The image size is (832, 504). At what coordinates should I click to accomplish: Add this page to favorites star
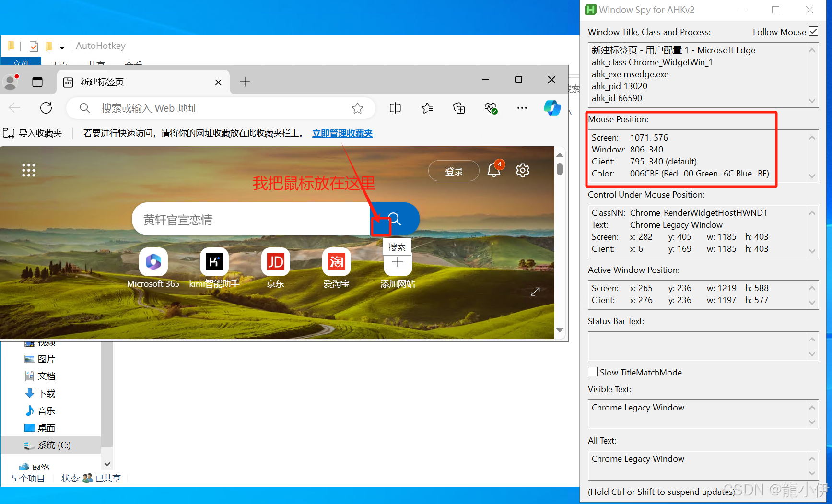(357, 108)
